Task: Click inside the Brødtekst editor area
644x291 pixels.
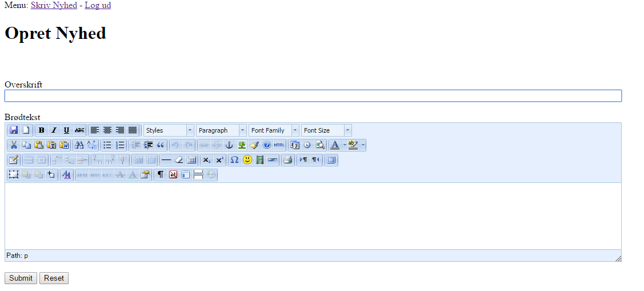Action: [313, 216]
